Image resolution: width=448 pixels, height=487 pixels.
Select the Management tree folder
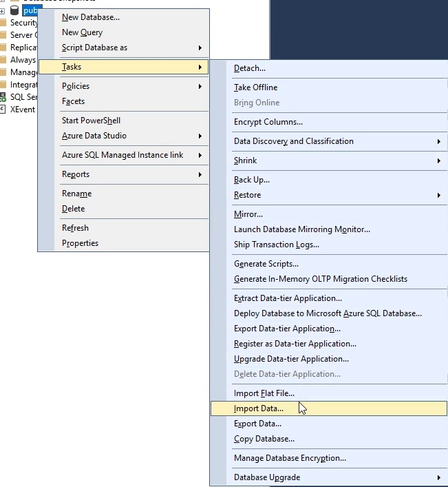pos(23,72)
